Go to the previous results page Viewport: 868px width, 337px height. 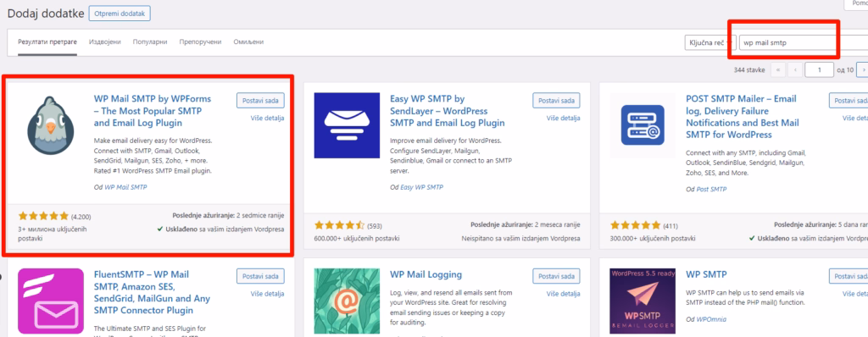click(x=795, y=70)
